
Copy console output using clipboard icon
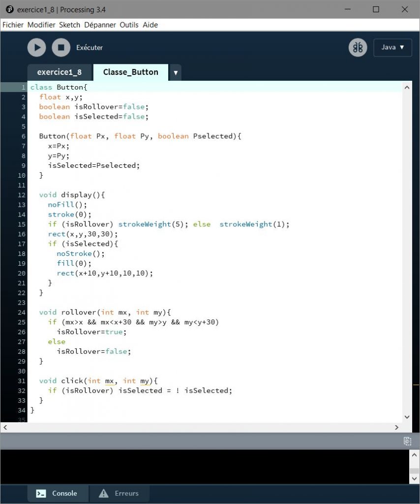[407, 441]
